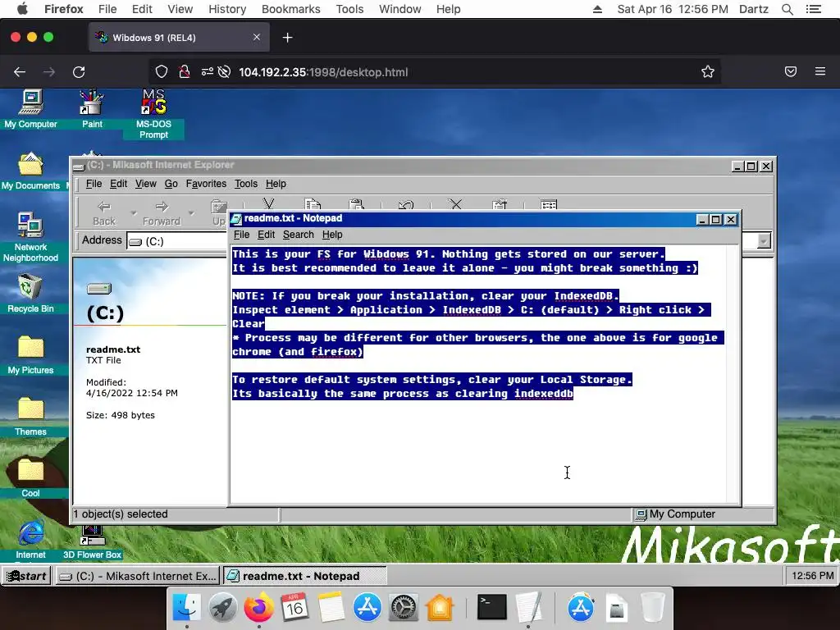Screen dimensions: 840x630
Task: Open Network Neighborhood on the desktop
Action: click(30, 237)
